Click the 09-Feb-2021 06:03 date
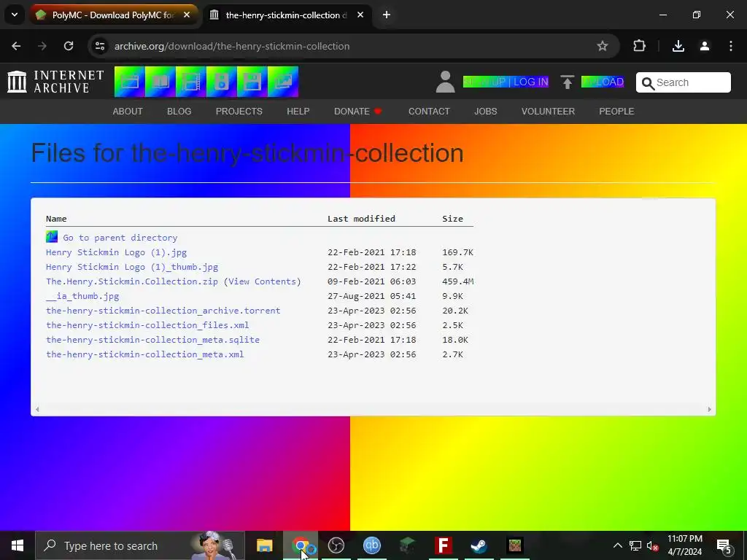The width and height of the screenshot is (747, 560). 371,281
